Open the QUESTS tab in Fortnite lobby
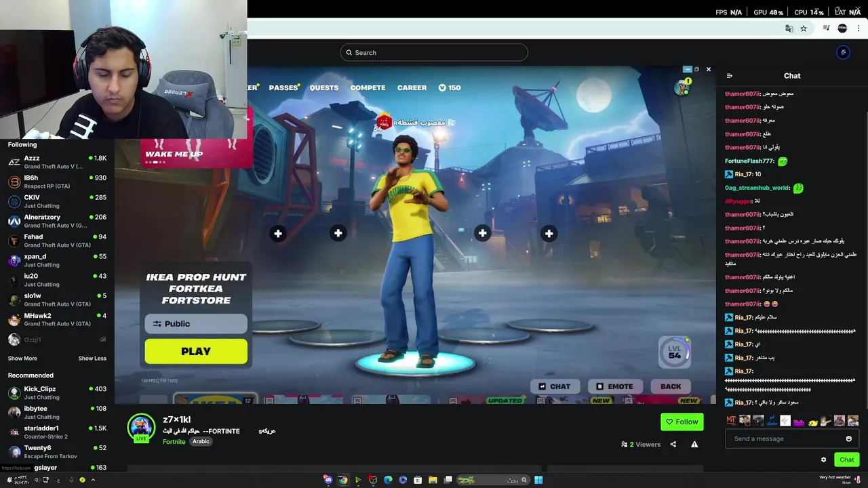 [x=324, y=87]
